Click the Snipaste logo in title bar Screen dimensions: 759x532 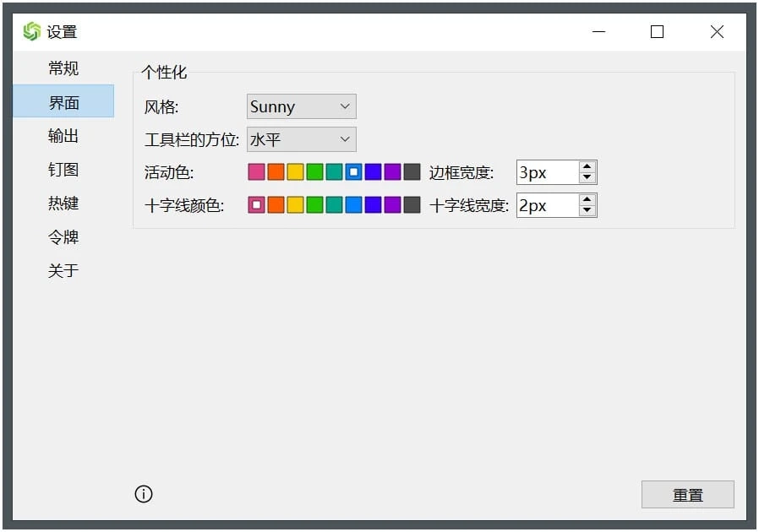click(x=31, y=32)
